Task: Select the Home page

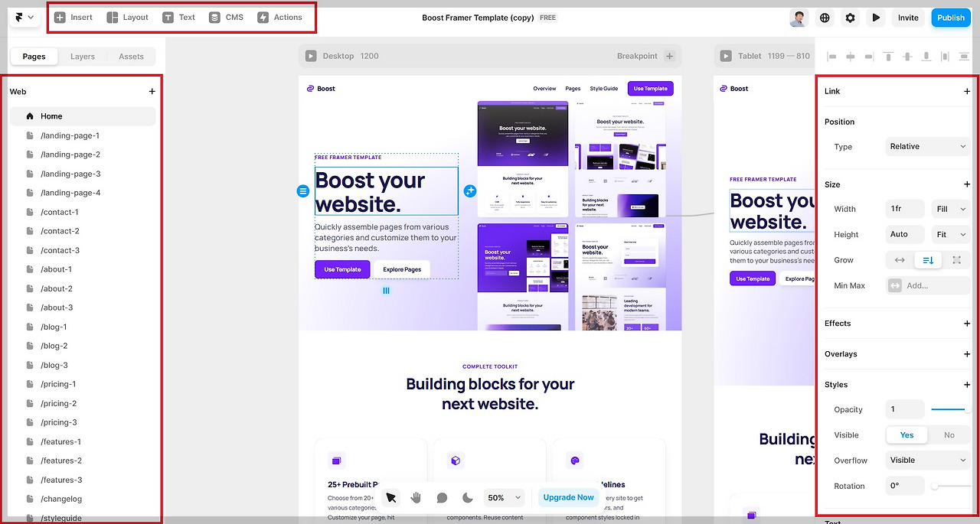Action: pyautogui.click(x=83, y=116)
